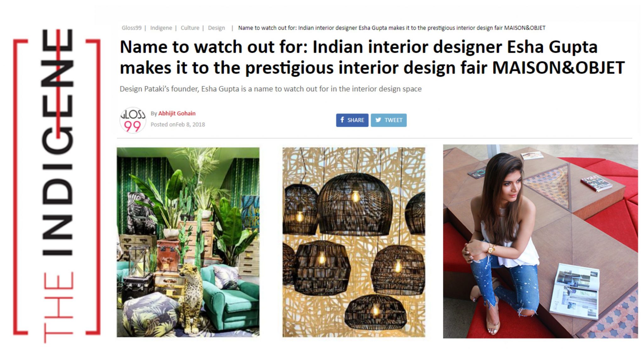
Task: Click the Posted on Feb 8, 2018 date
Action: point(178,125)
